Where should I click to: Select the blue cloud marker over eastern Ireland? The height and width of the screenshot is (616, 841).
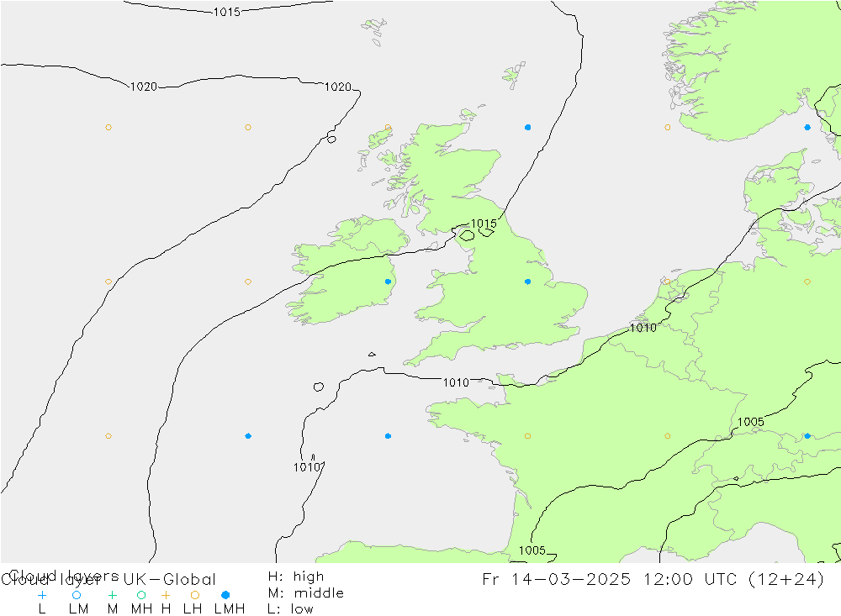[x=388, y=282]
